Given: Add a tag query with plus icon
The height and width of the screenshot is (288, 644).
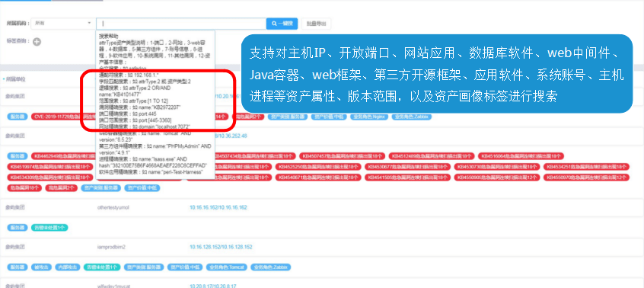Looking at the screenshot, I should point(37,41).
